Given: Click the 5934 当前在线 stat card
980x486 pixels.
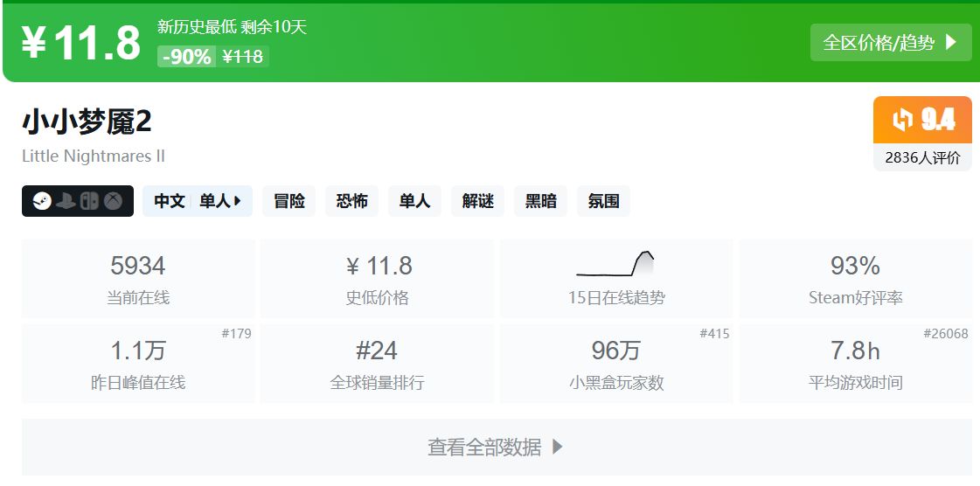Looking at the screenshot, I should pyautogui.click(x=138, y=279).
